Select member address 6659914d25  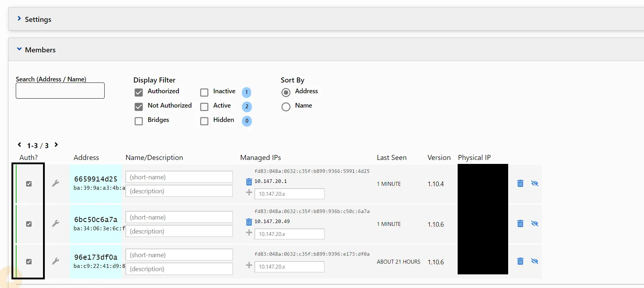[x=96, y=179]
